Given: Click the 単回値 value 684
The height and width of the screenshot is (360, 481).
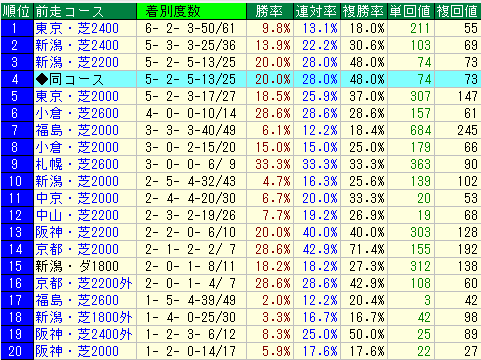Looking at the screenshot, I should click(421, 130).
